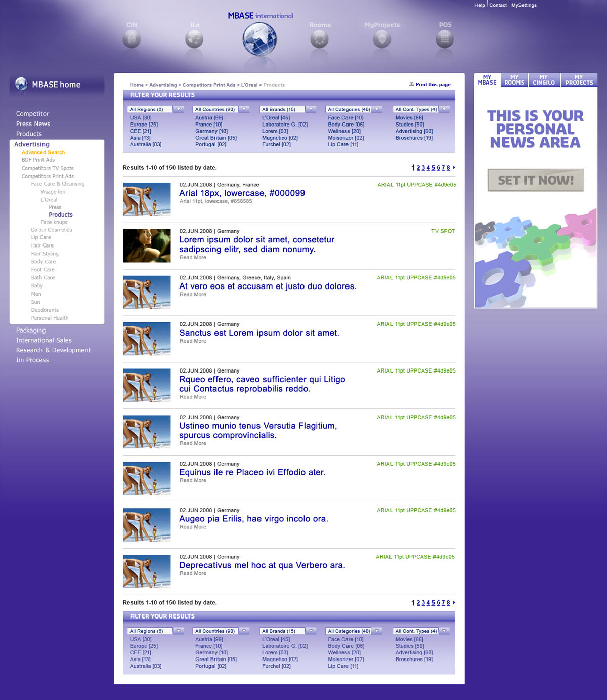Expand the top All Brands (15) dropdown
Image resolution: width=607 pixels, height=700 pixels.
pos(311,109)
